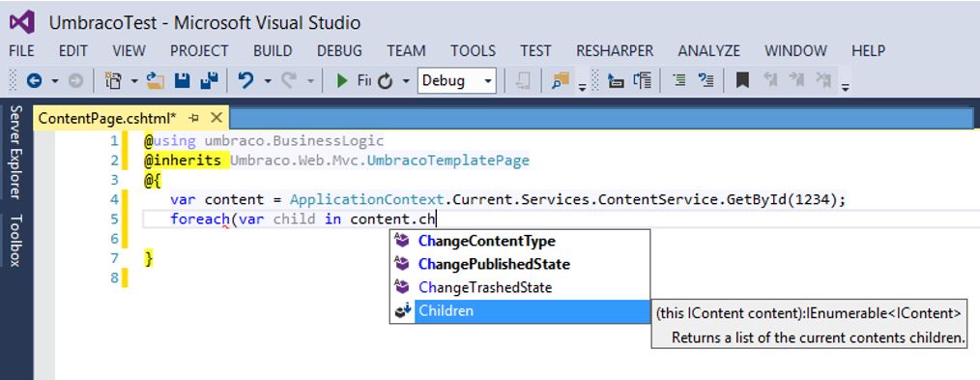Open the BUILD menu

(x=273, y=50)
